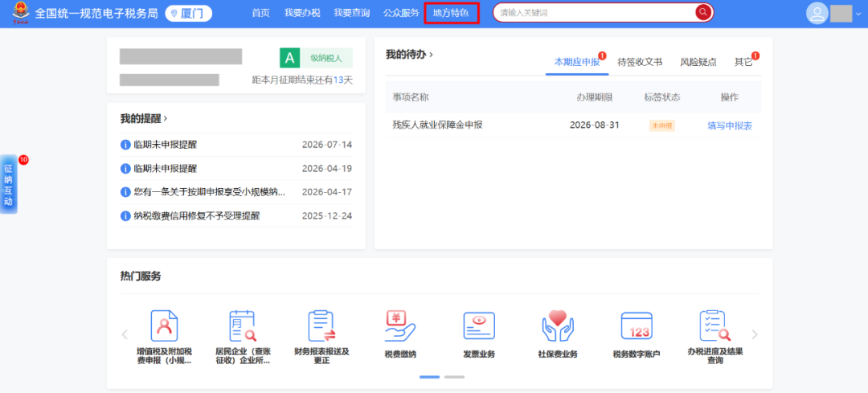Screen dimensions: 868x393
Task: Click the 未申报 status tag
Action: [662, 125]
